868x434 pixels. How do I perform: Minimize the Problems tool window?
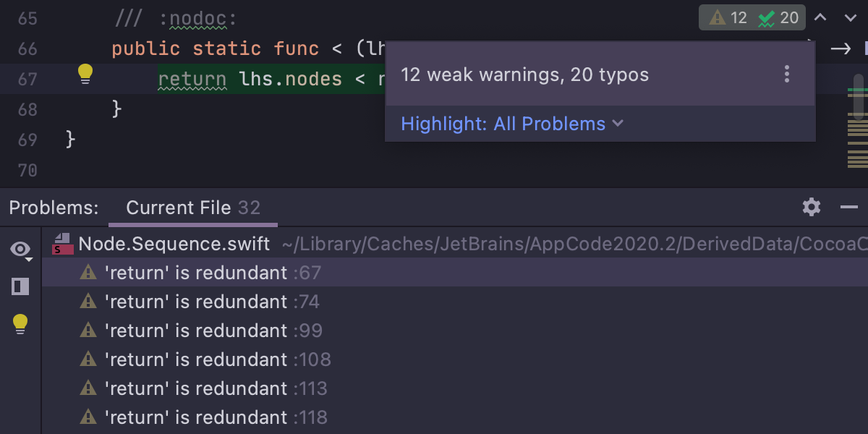click(x=848, y=208)
